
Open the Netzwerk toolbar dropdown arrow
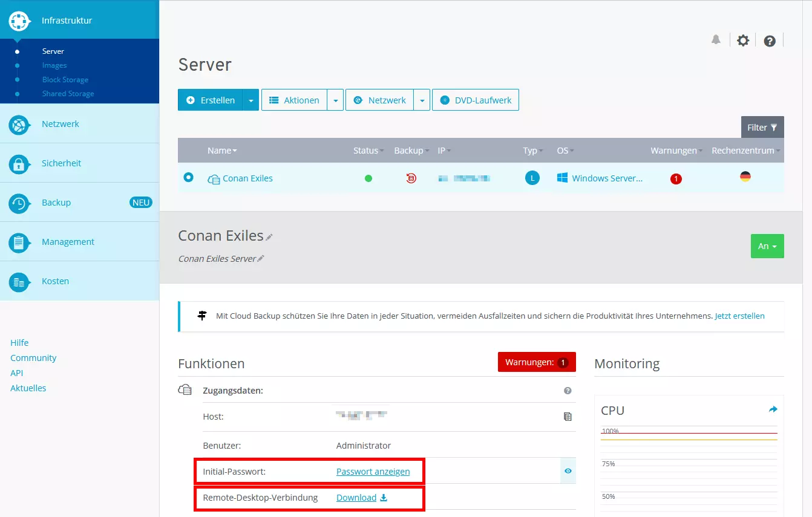point(422,100)
